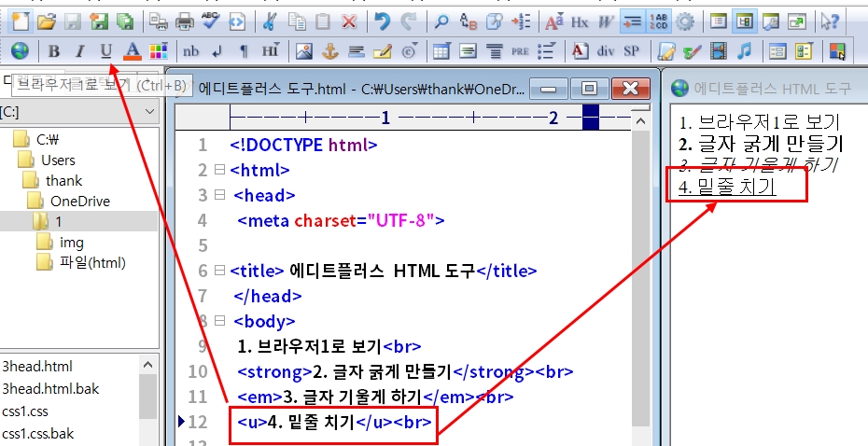Viewport: 868px width, 446px height.
Task: Paste from the clipboard
Action: click(323, 21)
